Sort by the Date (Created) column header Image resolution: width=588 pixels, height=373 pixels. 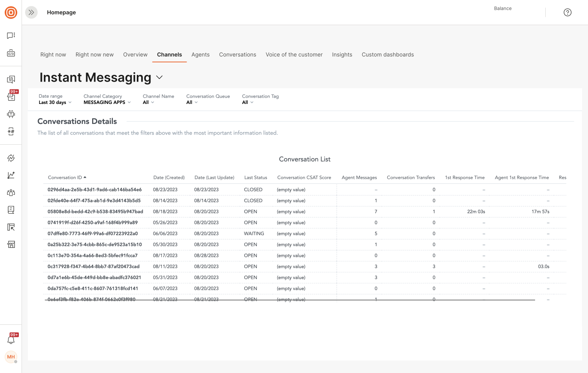pyautogui.click(x=169, y=178)
